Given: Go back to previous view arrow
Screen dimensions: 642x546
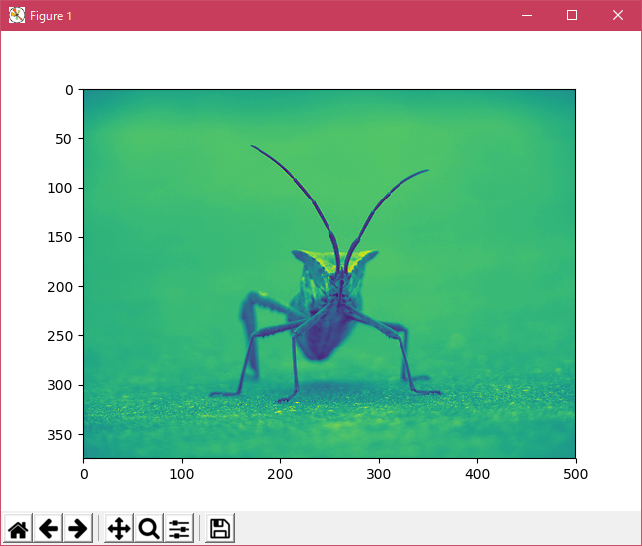Looking at the screenshot, I should point(48,528).
